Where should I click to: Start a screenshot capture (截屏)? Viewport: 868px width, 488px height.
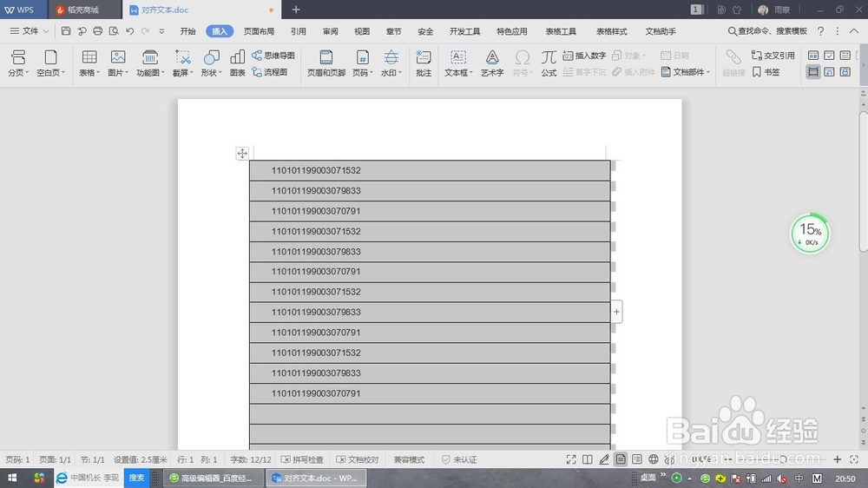click(182, 63)
